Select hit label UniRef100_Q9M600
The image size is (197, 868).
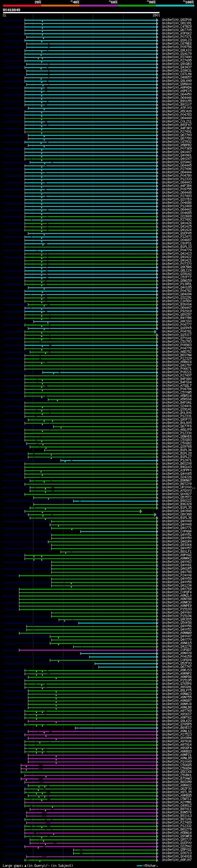tap(177, 84)
